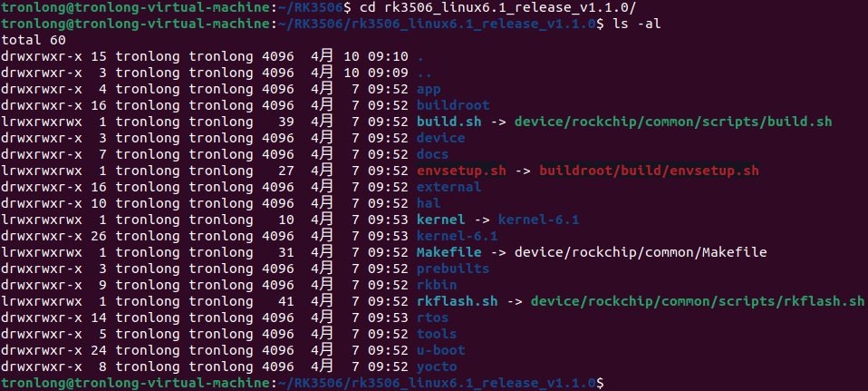Click the time '09:09' in the '..' row
This screenshot has height=391, width=868.
click(388, 73)
